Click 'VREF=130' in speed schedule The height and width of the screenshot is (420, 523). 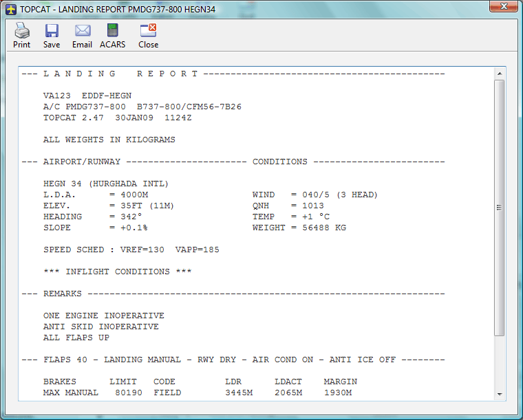pos(142,250)
